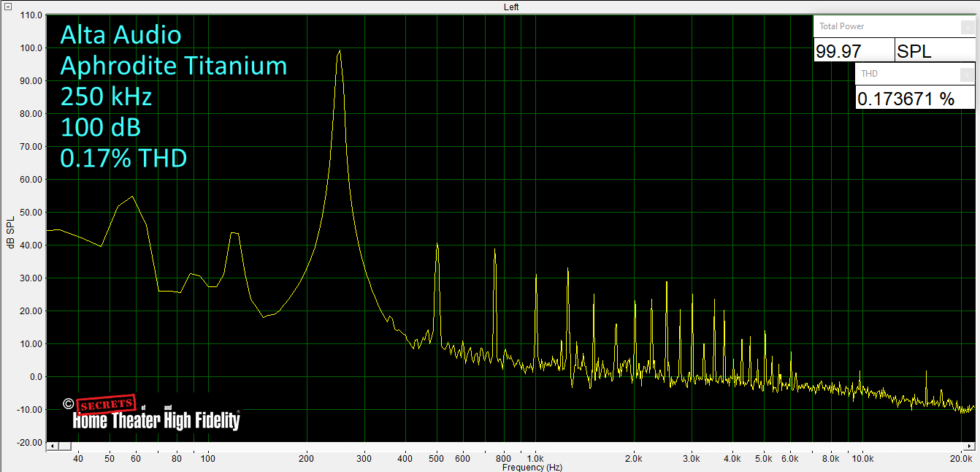Close the Total Power readout panel
The width and height of the screenshot is (980, 472).
[966, 27]
